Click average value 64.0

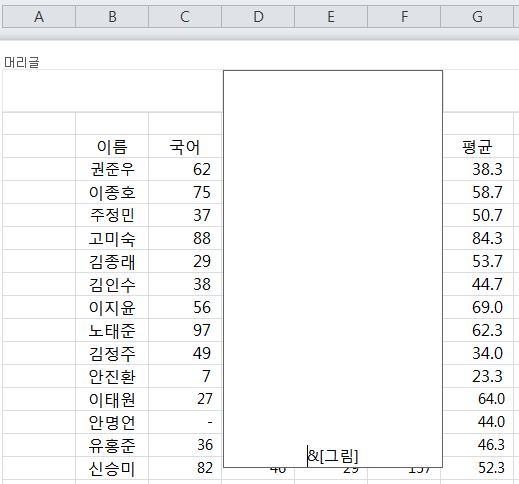pyautogui.click(x=478, y=399)
